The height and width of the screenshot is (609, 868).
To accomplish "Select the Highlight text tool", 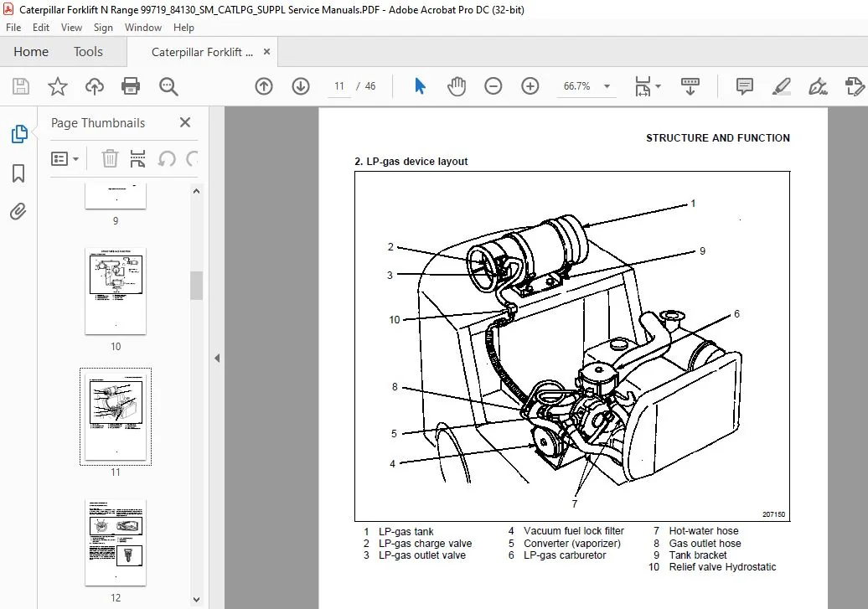I will (781, 86).
